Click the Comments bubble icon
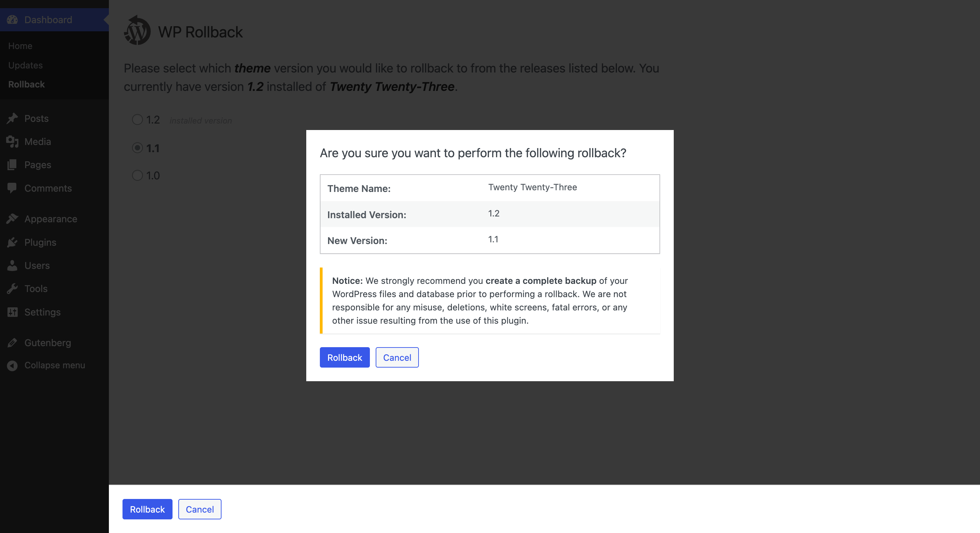Screen dimensions: 980x533 coord(12,188)
